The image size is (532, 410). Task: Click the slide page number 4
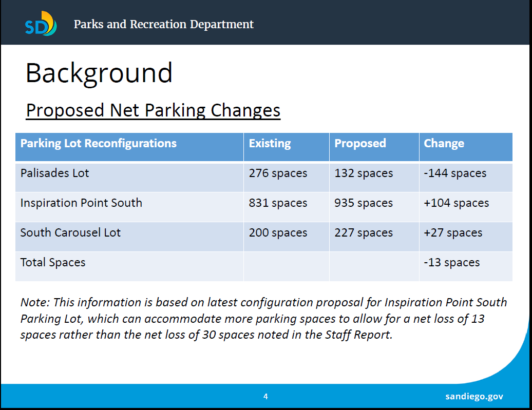(x=265, y=397)
